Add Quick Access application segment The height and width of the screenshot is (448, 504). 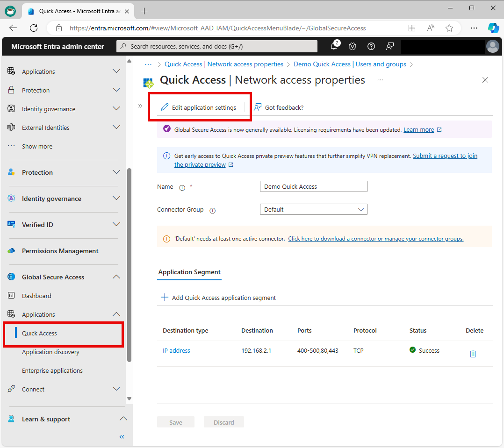pos(218,298)
